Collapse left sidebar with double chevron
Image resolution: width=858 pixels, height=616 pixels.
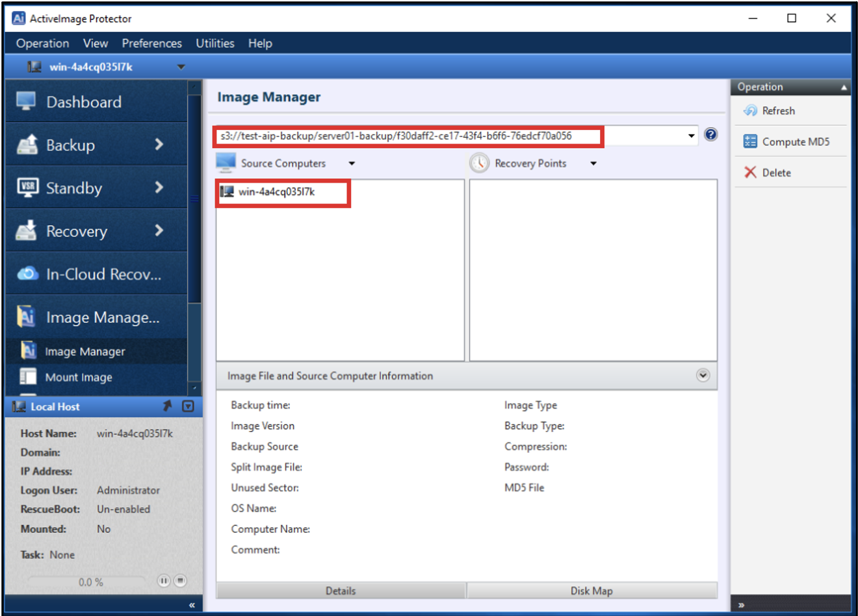click(x=192, y=605)
